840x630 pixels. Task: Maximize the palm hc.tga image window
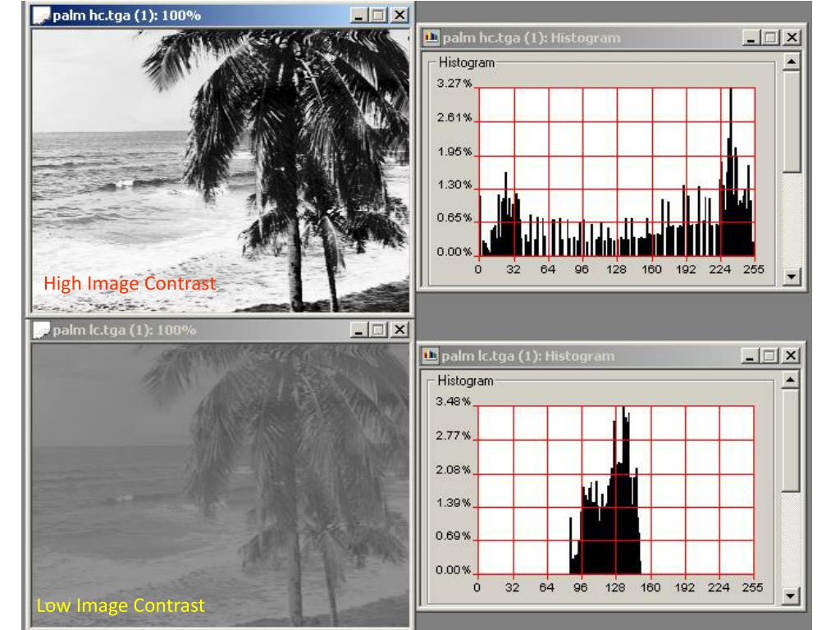tap(378, 15)
